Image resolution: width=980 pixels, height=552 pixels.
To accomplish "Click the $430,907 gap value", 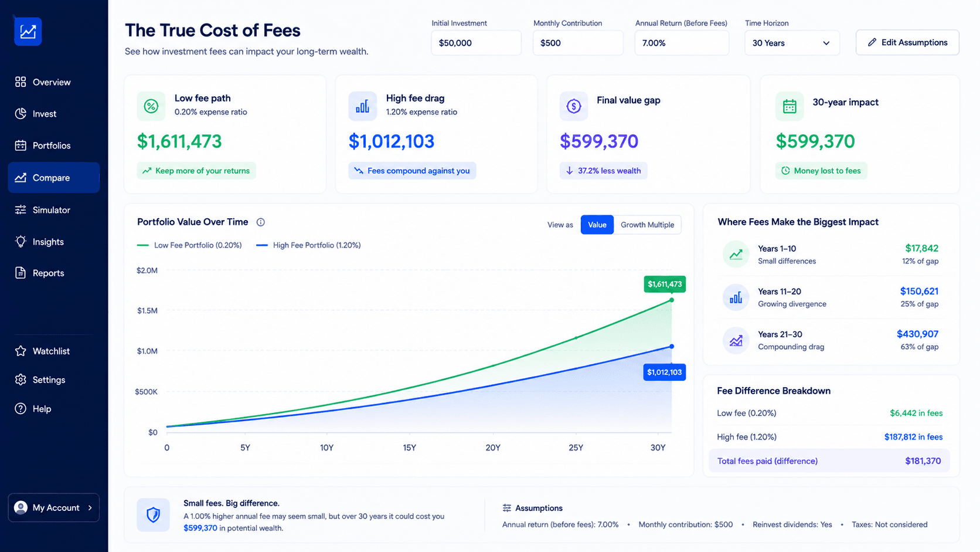I will [x=917, y=334].
